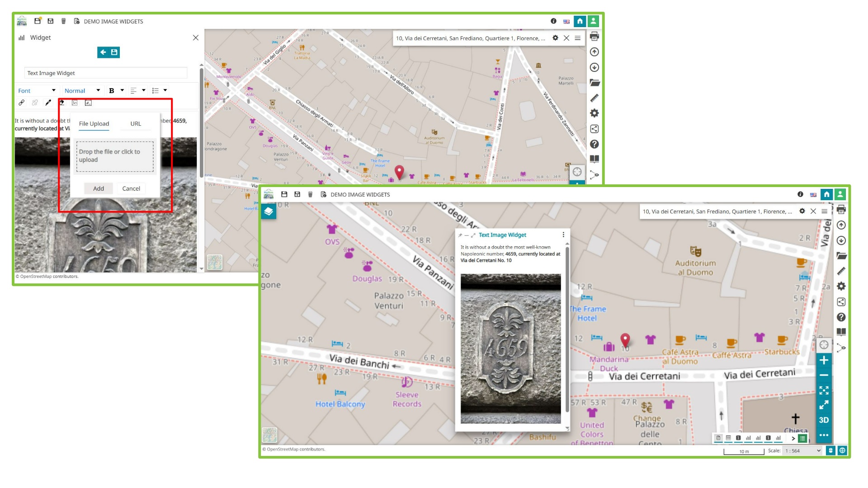Click Save icon in the back window toolbar
The width and height of the screenshot is (868, 488).
click(38, 21)
